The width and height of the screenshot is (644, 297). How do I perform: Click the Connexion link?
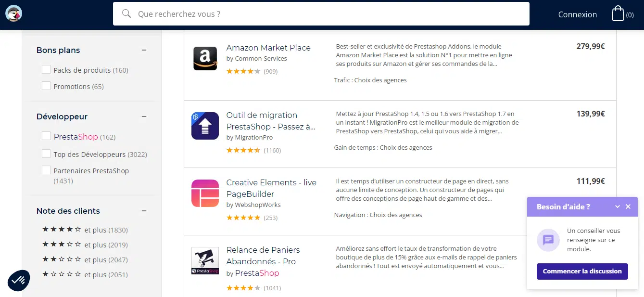[577, 14]
